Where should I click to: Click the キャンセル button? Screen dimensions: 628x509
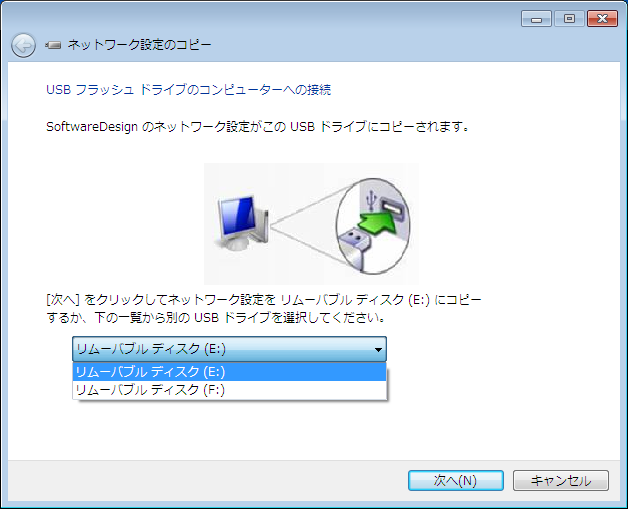click(561, 480)
